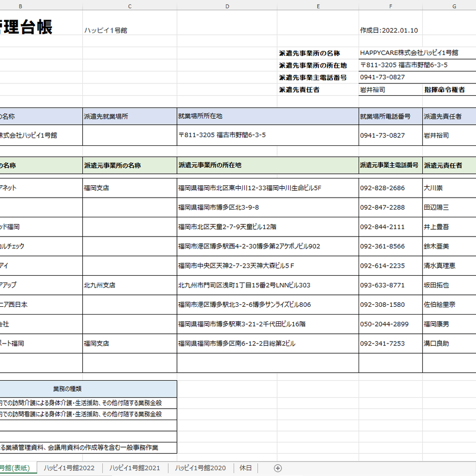The width and height of the screenshot is (476, 476).
Task: Select column E header
Action: [x=318, y=6]
